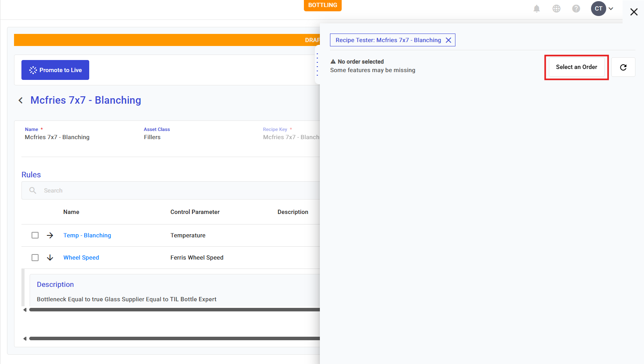Open the Wheel Speed rule link
The width and height of the screenshot is (644, 364).
tap(81, 258)
